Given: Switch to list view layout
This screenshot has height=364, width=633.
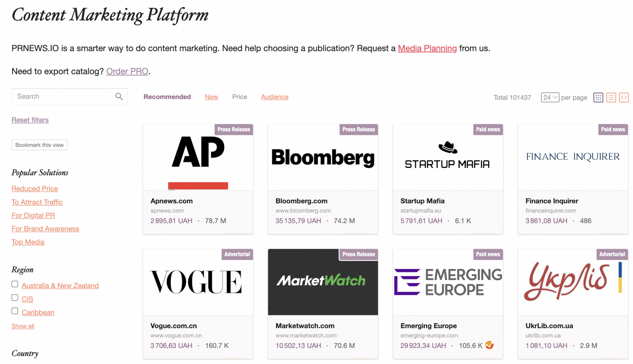Looking at the screenshot, I should coord(611,97).
